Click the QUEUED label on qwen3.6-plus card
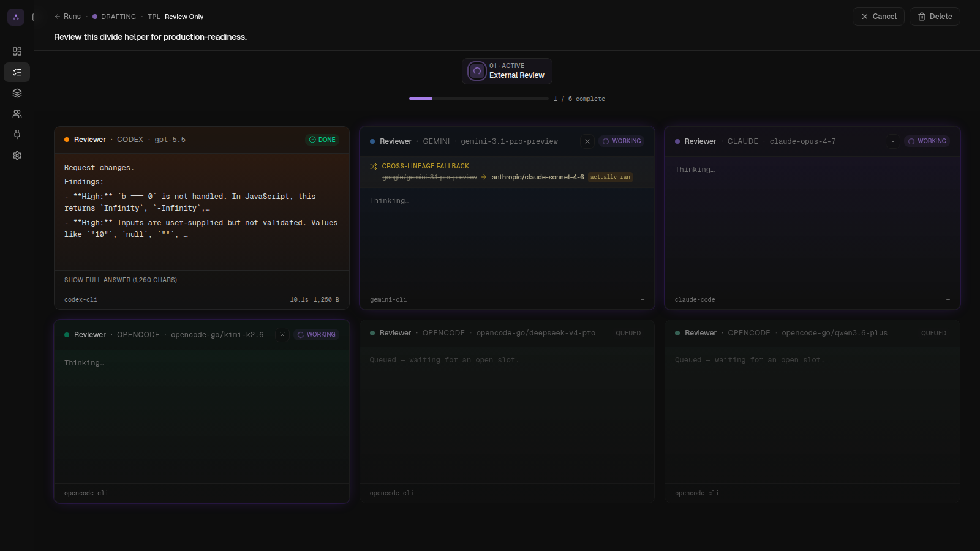The height and width of the screenshot is (551, 980). click(x=933, y=334)
